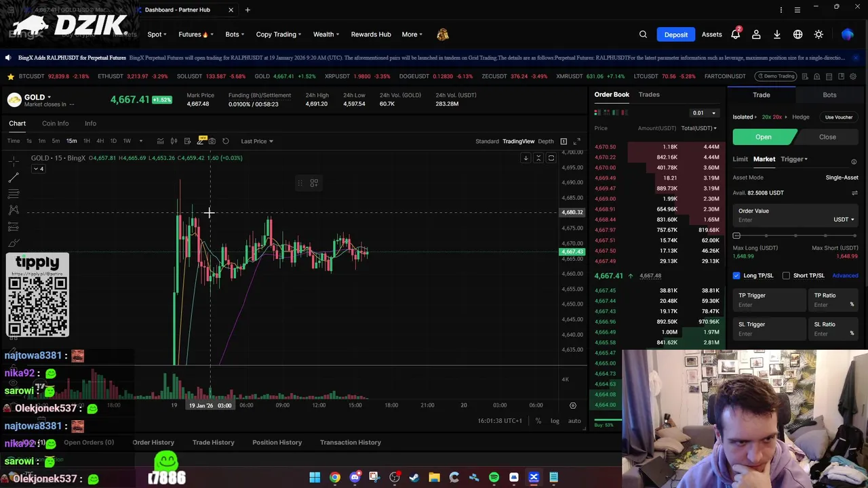Open the order type info icon
This screenshot has height=488, width=868.
(x=854, y=162)
